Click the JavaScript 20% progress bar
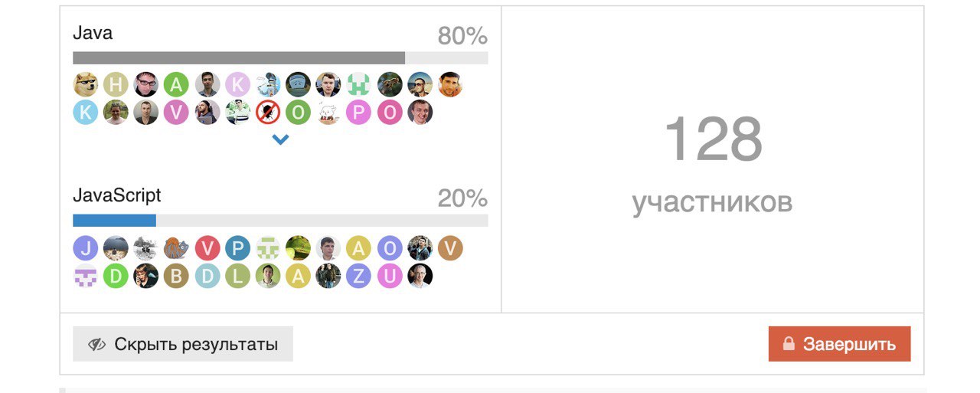The width and height of the screenshot is (980, 393). pos(280,221)
